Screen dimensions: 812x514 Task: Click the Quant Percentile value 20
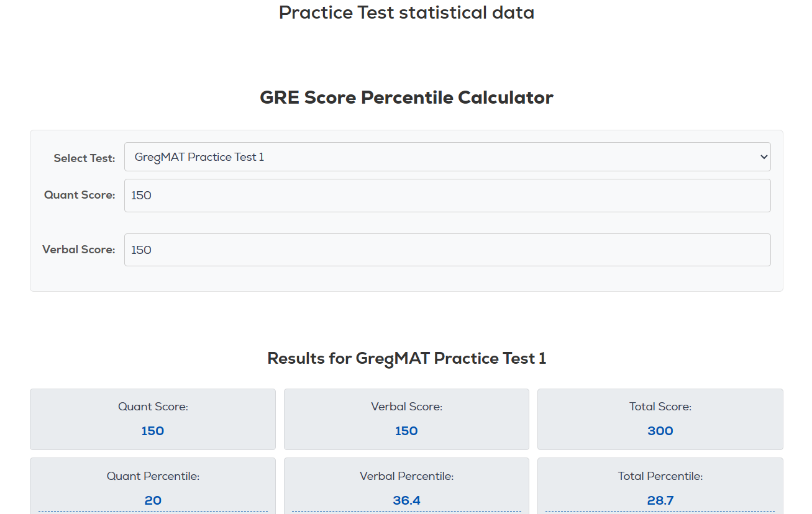(153, 500)
